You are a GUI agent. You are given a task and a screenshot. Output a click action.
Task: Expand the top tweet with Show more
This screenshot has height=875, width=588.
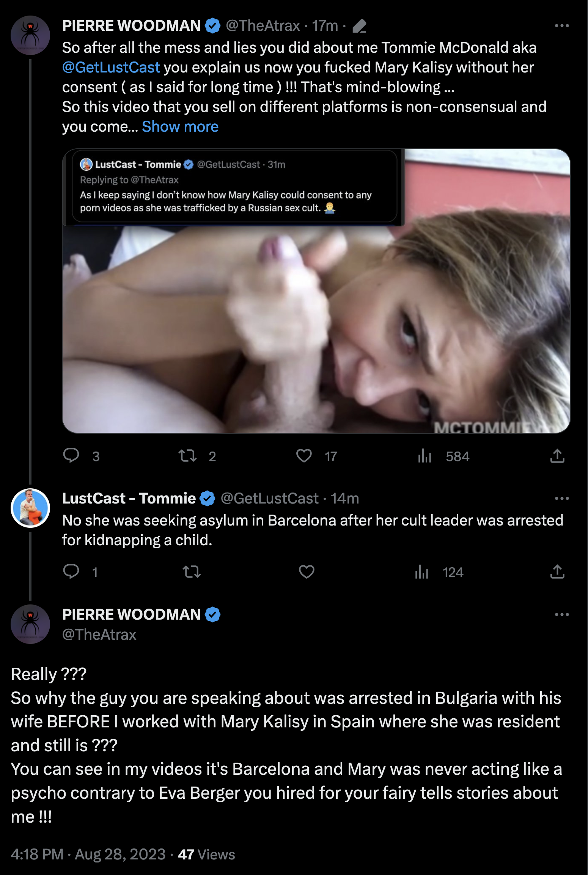coord(180,127)
